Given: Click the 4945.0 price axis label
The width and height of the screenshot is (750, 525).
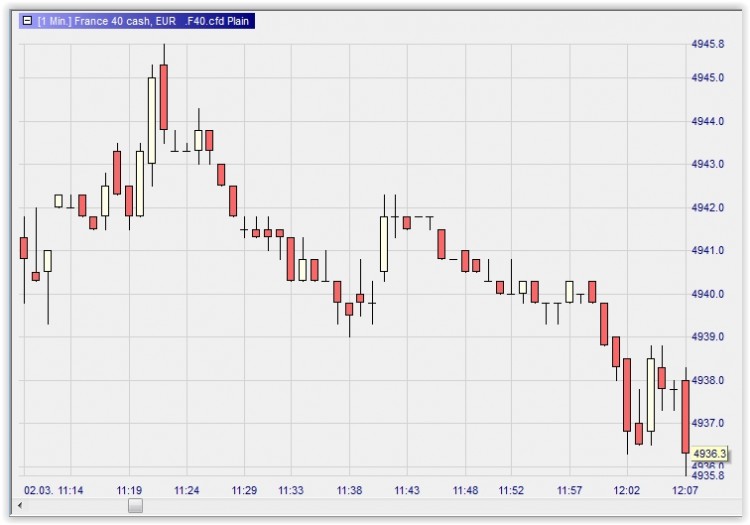Looking at the screenshot, I should (707, 77).
